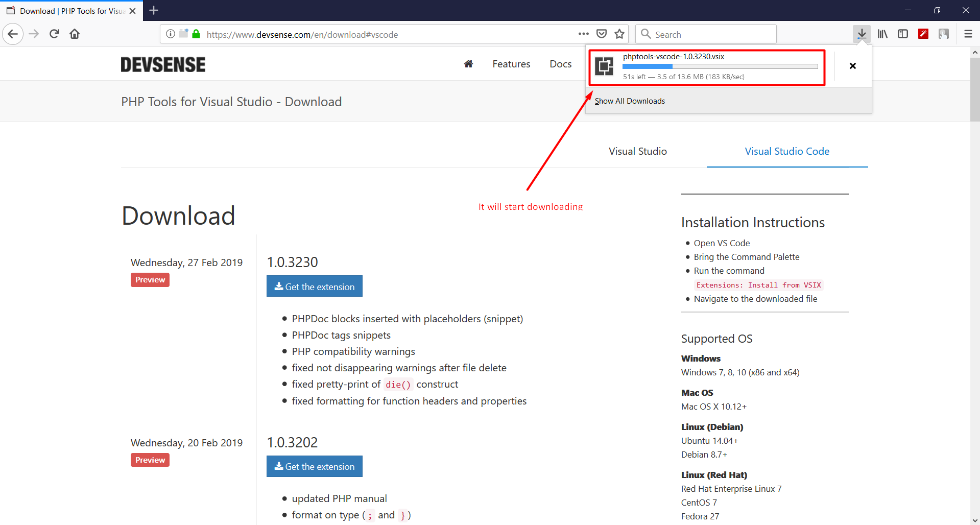Click the download progress bar

tap(720, 66)
